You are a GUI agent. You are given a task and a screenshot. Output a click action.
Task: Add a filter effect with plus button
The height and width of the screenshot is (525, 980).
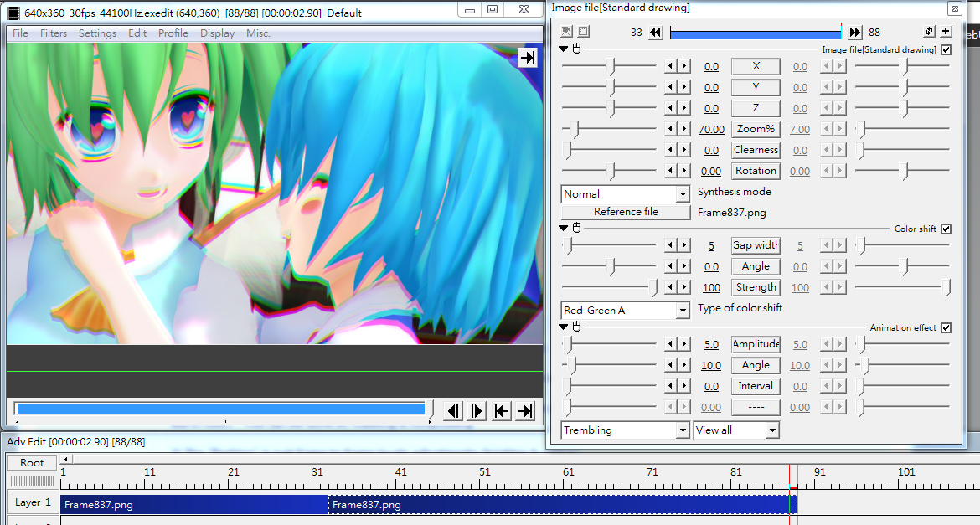tap(946, 31)
